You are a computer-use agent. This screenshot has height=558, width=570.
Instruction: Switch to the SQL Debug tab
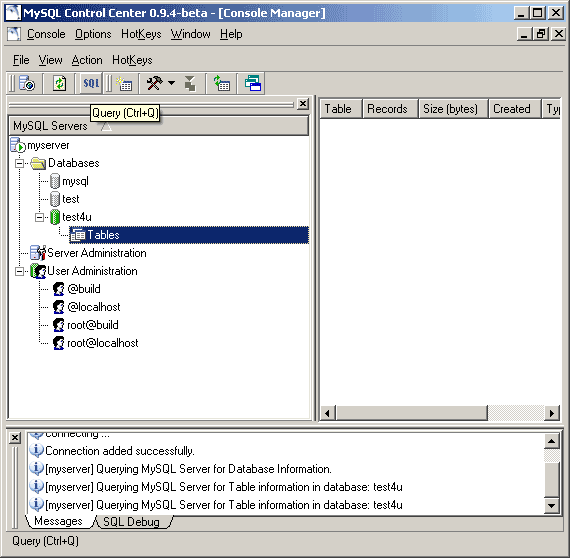pos(131,522)
